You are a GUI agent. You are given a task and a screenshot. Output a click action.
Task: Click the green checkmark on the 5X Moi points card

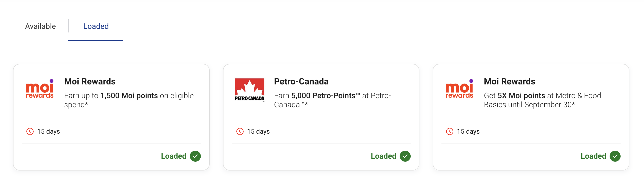pyautogui.click(x=615, y=156)
